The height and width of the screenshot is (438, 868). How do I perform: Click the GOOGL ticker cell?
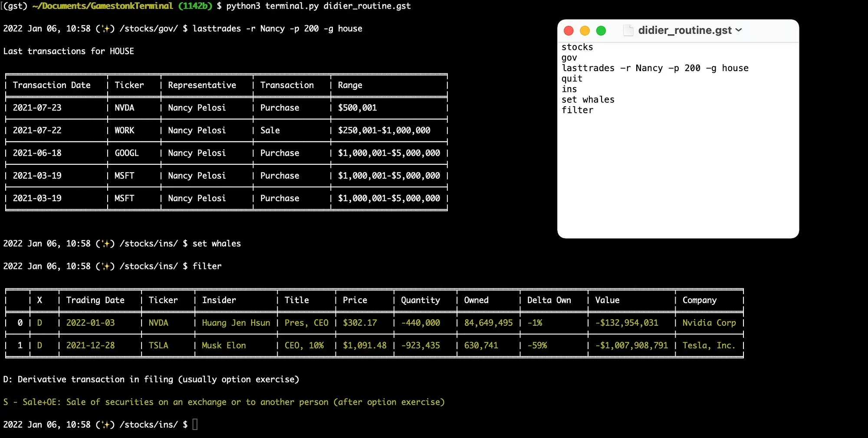[126, 153]
